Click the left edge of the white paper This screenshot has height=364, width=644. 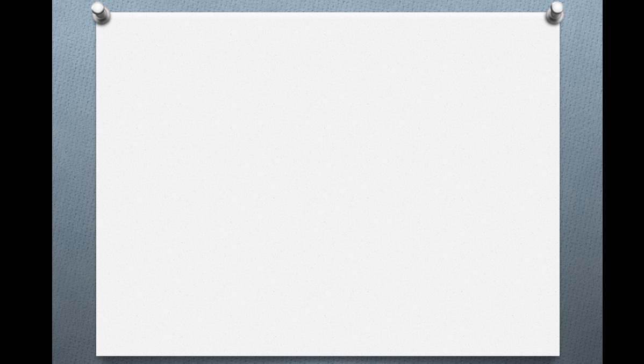coord(97,184)
